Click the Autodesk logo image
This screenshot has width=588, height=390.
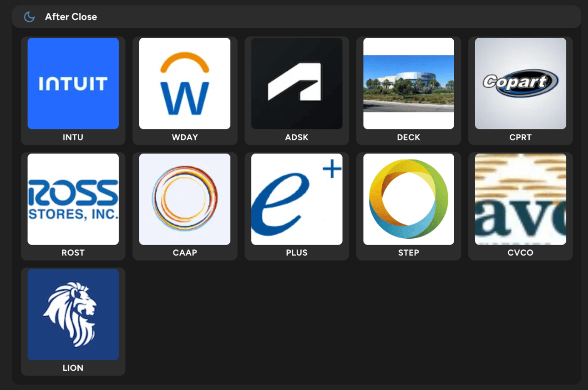(297, 83)
